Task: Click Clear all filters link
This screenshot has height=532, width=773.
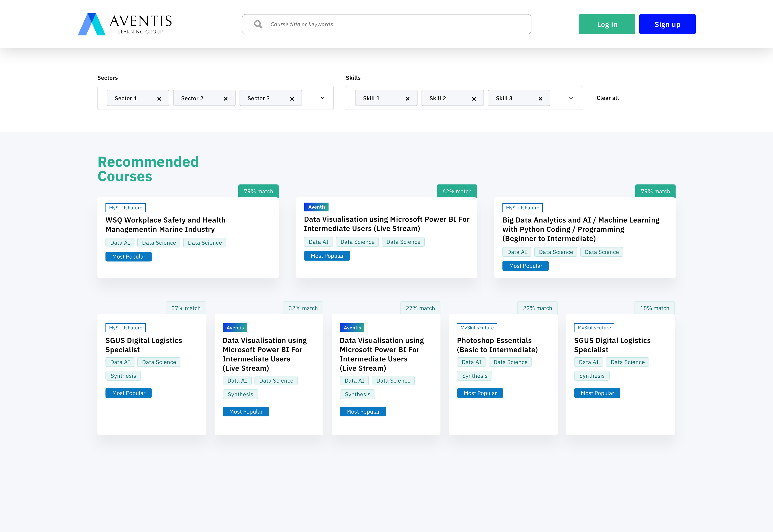Action: 607,98
